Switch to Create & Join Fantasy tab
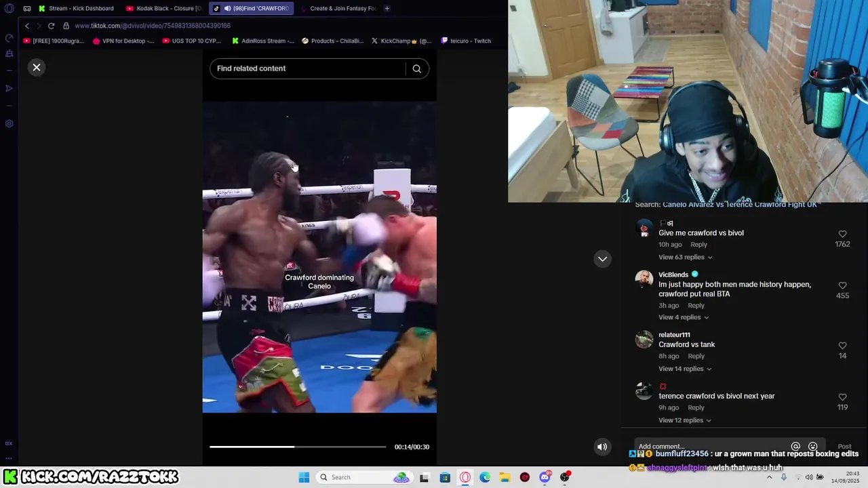This screenshot has height=488, width=868. pyautogui.click(x=338, y=8)
